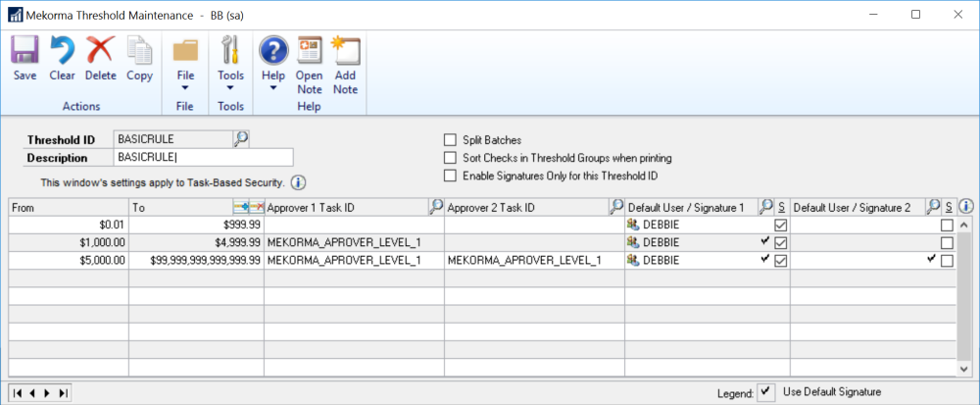Open the Help question mark dropdown
980x405 pixels.
click(x=273, y=64)
